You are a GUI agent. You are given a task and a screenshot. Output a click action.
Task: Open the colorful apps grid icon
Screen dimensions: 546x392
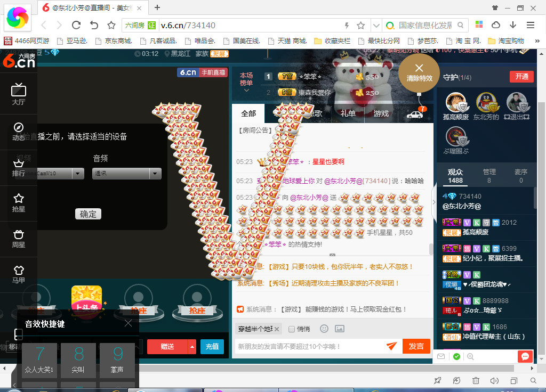pos(479,24)
